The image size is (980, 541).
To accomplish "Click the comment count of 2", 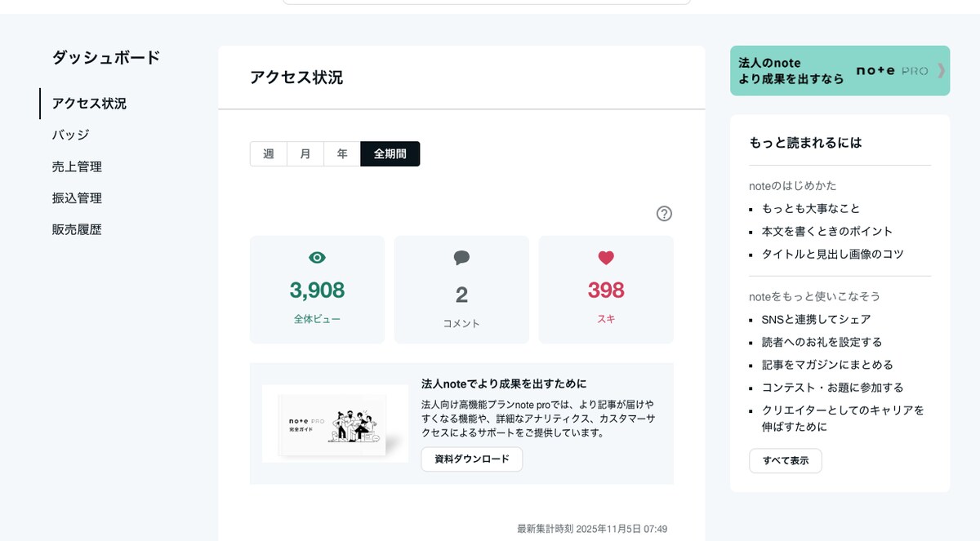I will [x=461, y=295].
